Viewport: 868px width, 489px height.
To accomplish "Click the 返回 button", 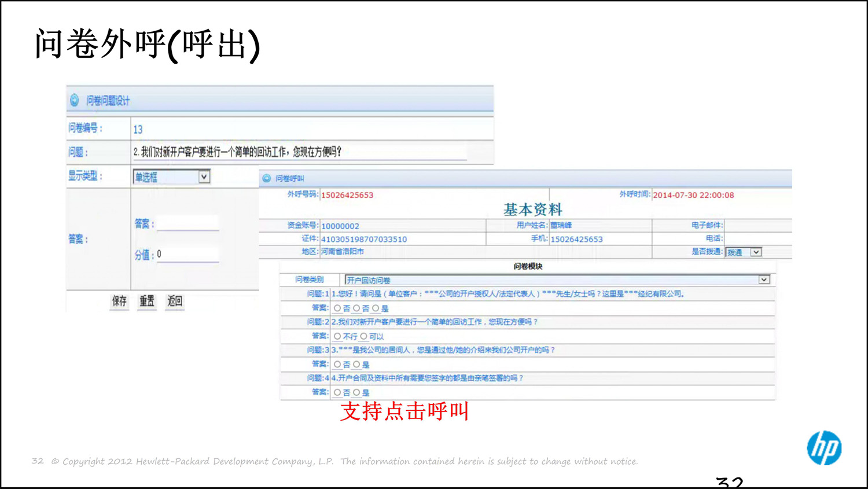I will pyautogui.click(x=174, y=300).
